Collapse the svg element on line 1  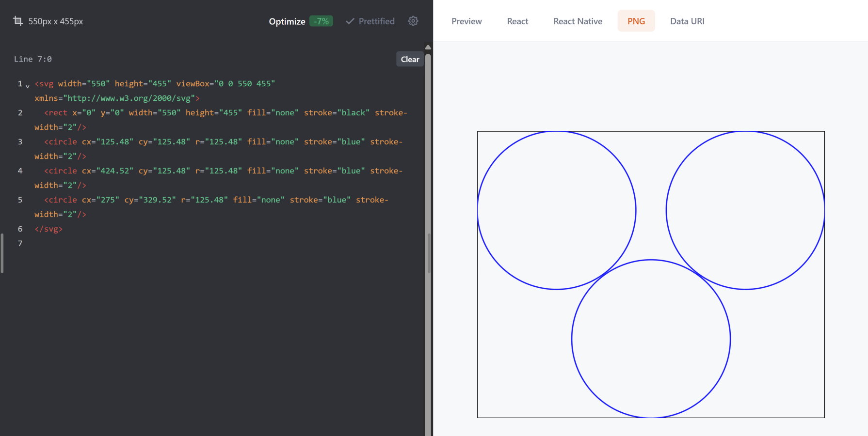coord(28,86)
